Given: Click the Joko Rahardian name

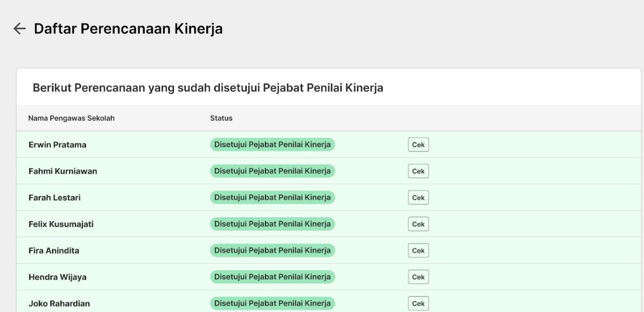Looking at the screenshot, I should click(x=59, y=304).
